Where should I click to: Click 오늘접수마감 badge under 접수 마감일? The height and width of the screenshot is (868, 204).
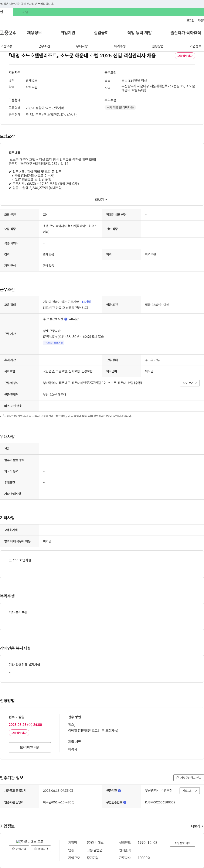(x=19, y=732)
